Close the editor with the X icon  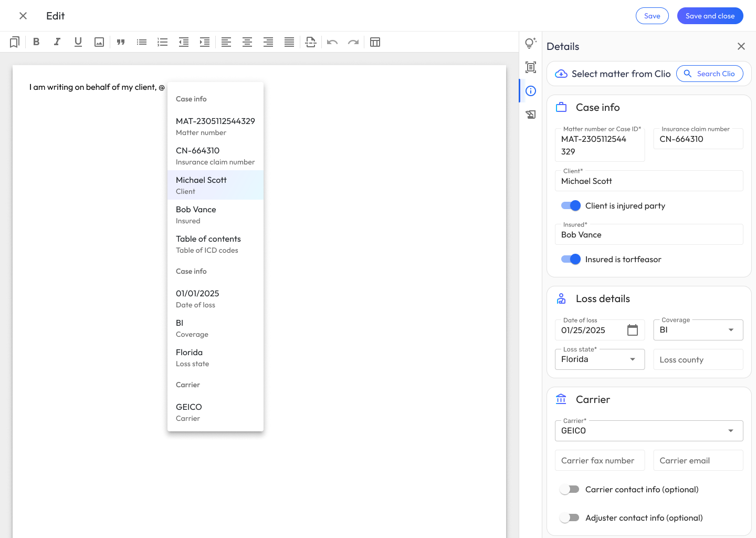(x=23, y=16)
